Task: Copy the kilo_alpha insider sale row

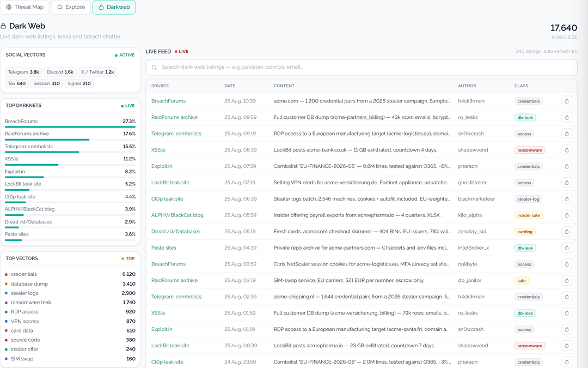Action: coord(567,215)
